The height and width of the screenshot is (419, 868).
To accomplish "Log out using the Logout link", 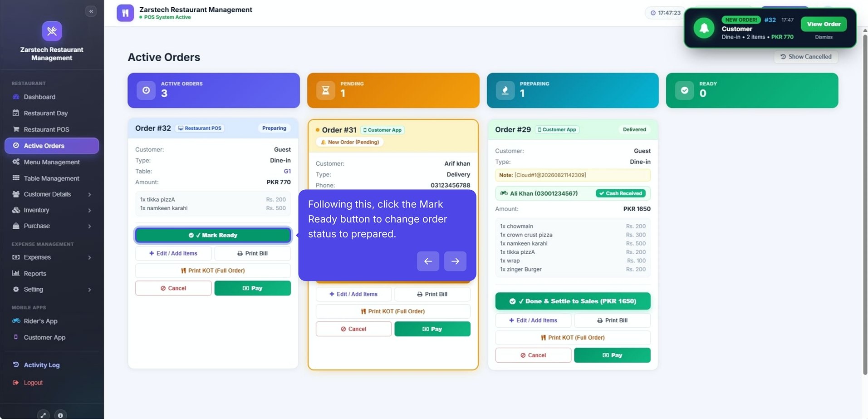I will [52, 383].
